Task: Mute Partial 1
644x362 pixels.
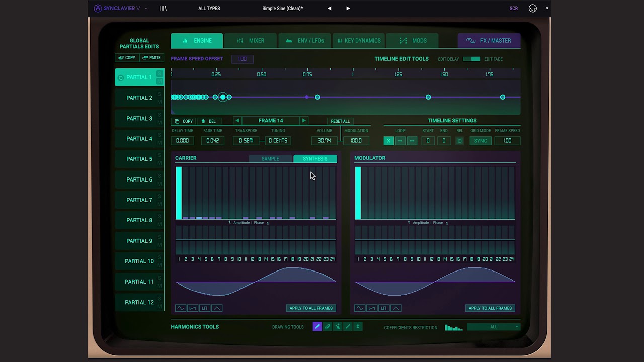Action: 160,81
